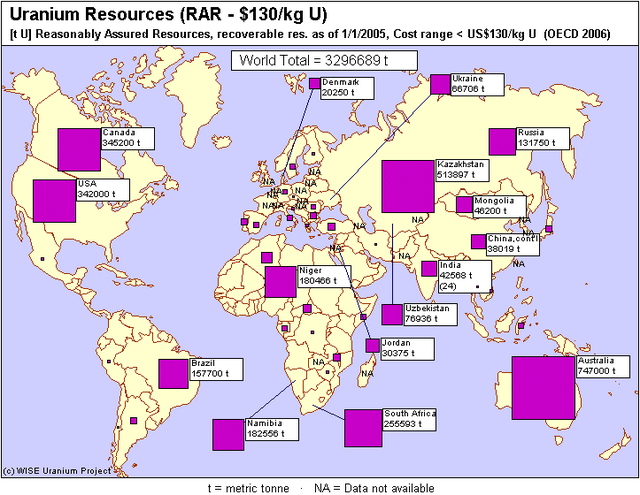The height and width of the screenshot is (495, 640).
Task: Select the Namibia purple square
Action: (228, 434)
